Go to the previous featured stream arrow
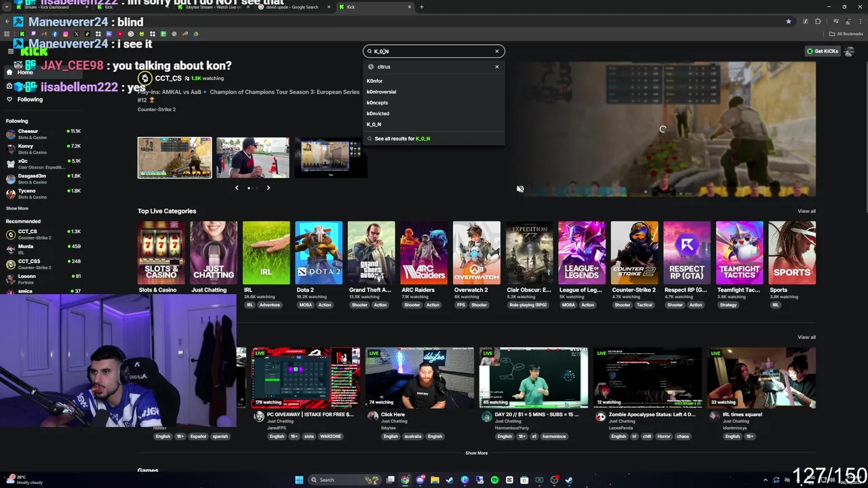The width and height of the screenshot is (868, 488). click(x=237, y=188)
